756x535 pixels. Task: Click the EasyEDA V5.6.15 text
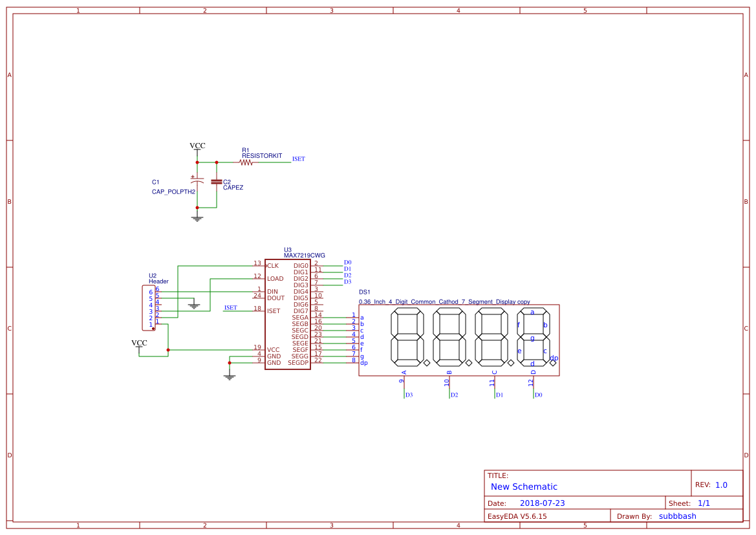coord(517,516)
